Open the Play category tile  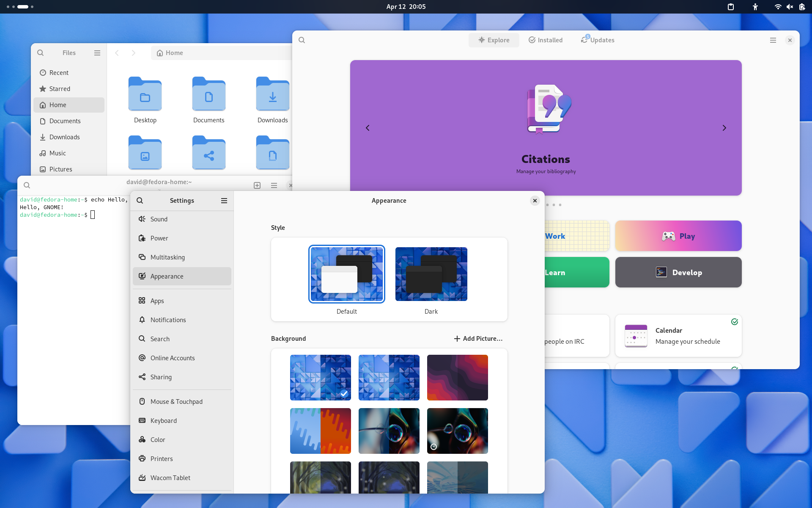(x=678, y=236)
